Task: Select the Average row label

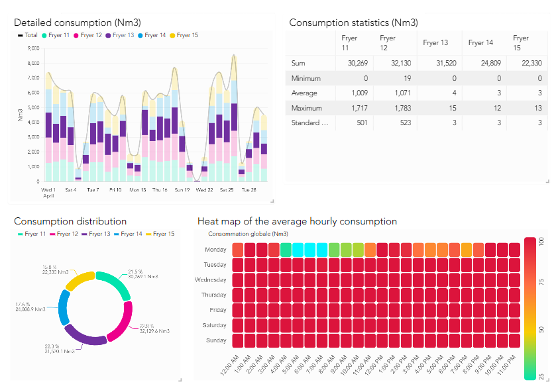Action: (x=304, y=93)
